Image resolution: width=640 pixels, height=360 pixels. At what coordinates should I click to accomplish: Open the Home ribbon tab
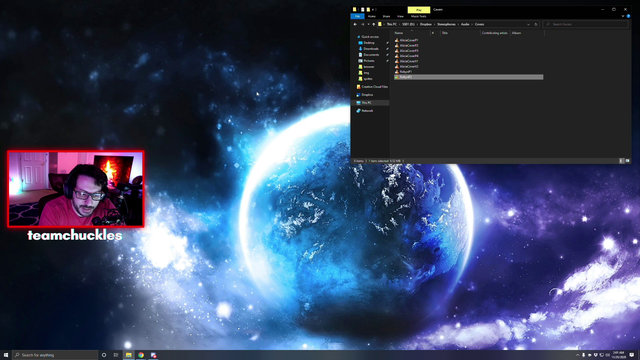(371, 16)
